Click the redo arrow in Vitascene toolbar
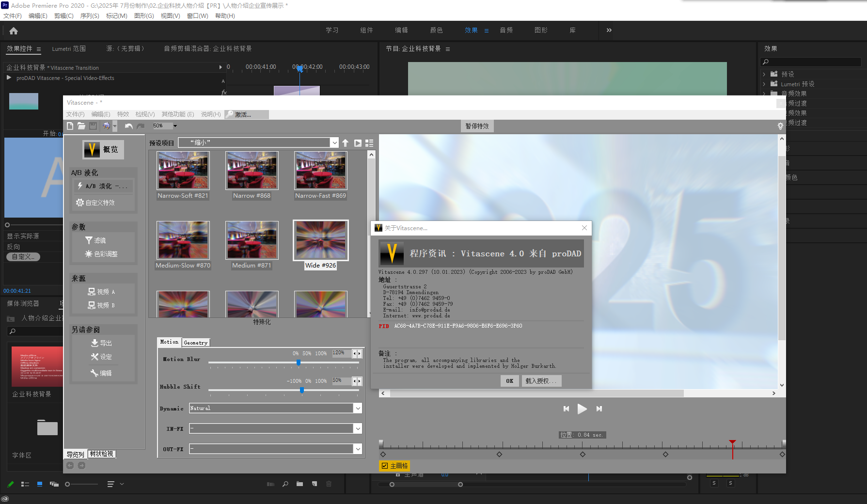867x504 pixels. point(141,126)
